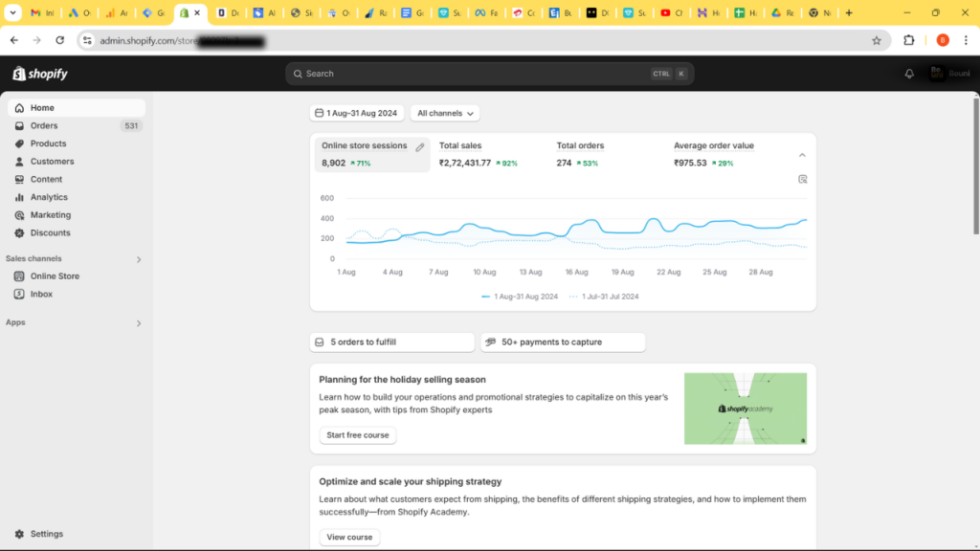Open the All channels dropdown
980x551 pixels.
(445, 113)
